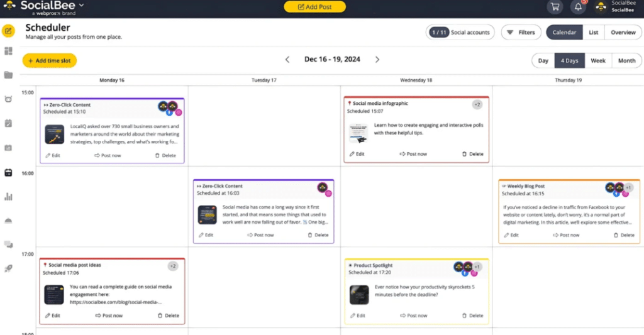This screenshot has height=335, width=644.
Task: Open the 1 / 11 Social accounts selector
Action: [x=460, y=33]
